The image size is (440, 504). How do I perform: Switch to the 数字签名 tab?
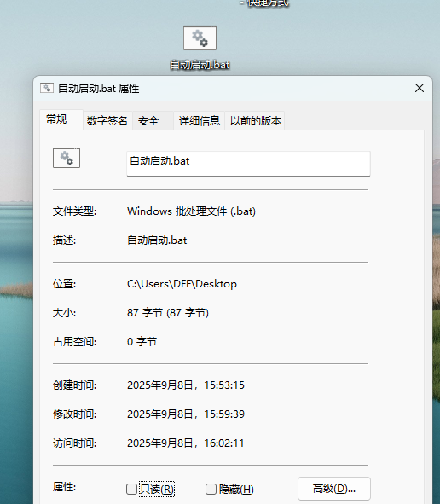107,121
